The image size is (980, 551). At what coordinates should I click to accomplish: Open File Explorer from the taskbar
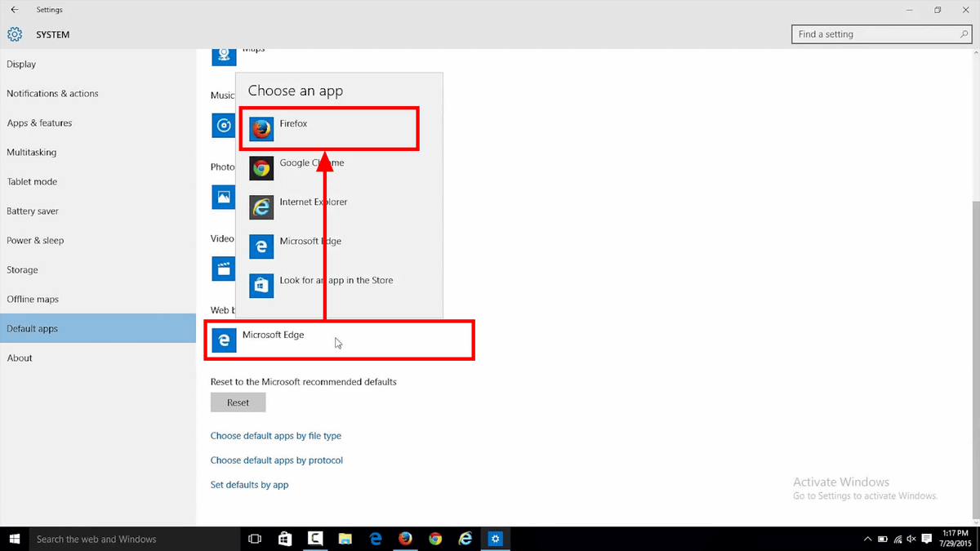[345, 539]
